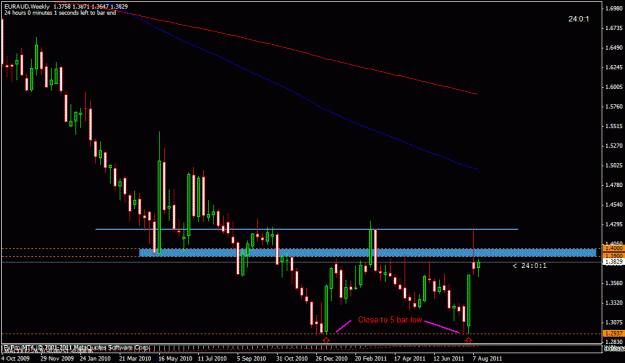Click the 'left to bar end' countdown text
Viewport: 625px width, 363px height.
pos(60,13)
